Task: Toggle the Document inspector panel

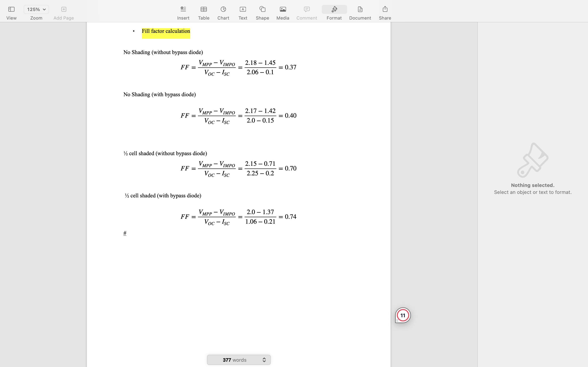Action: pos(360,9)
